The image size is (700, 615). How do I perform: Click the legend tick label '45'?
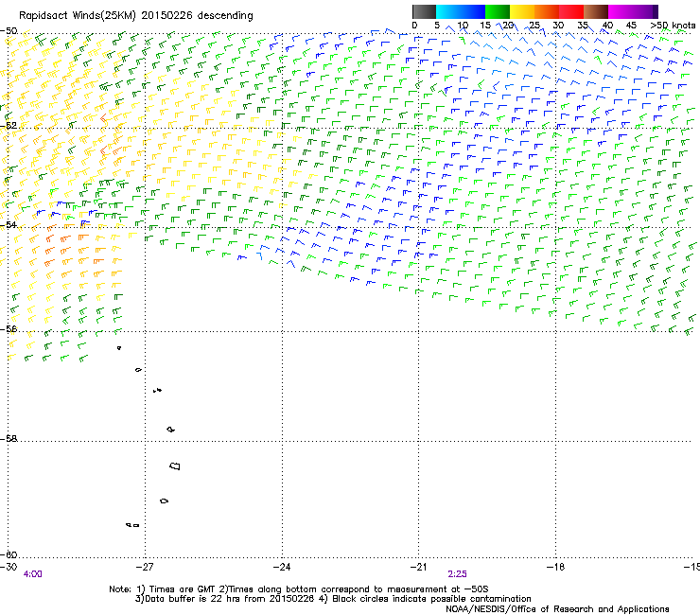631,26
